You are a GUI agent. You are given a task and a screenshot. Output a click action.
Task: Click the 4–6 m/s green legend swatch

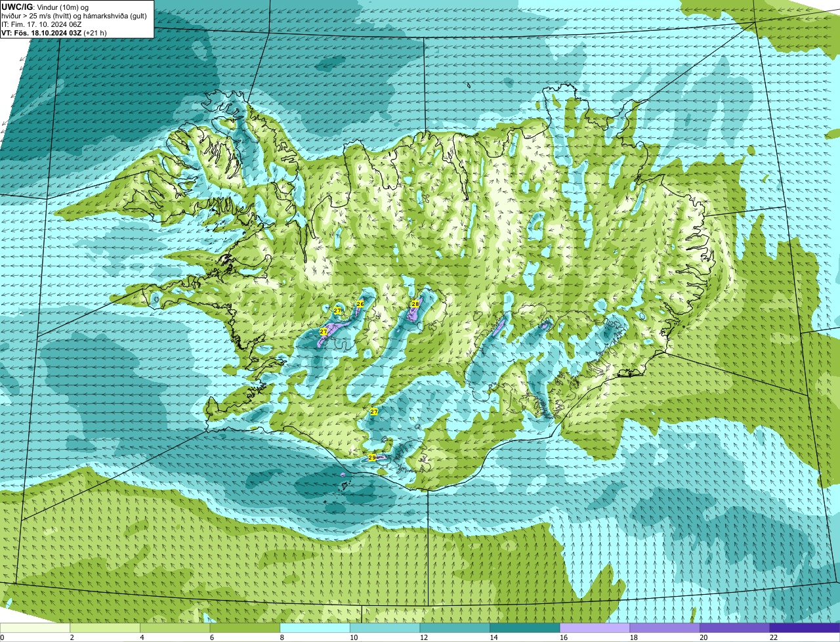(175, 628)
